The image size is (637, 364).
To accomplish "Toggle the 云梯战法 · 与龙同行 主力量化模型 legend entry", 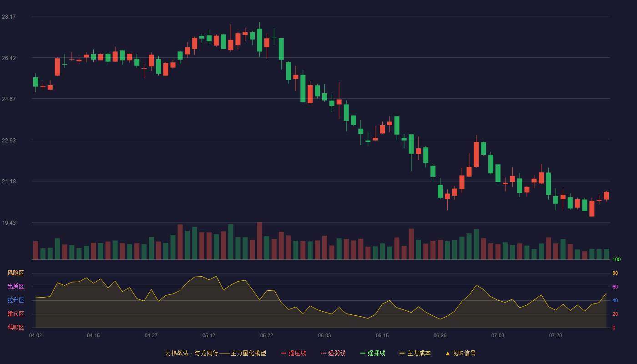I will coord(215,353).
